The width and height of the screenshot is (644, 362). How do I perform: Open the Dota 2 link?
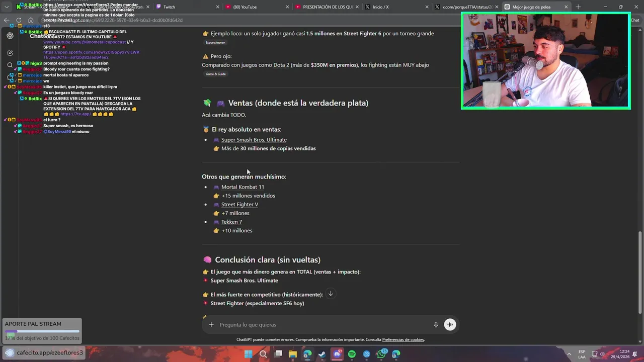281,65
